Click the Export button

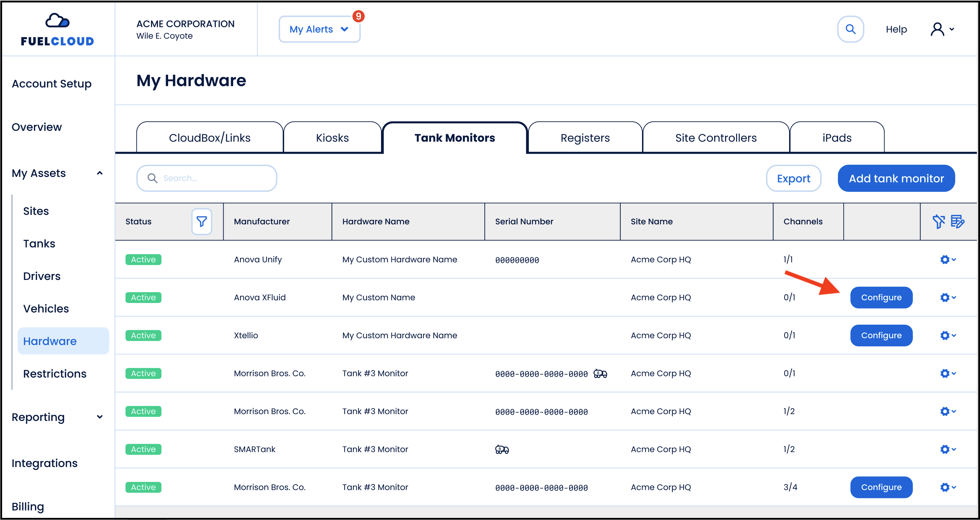[793, 179]
